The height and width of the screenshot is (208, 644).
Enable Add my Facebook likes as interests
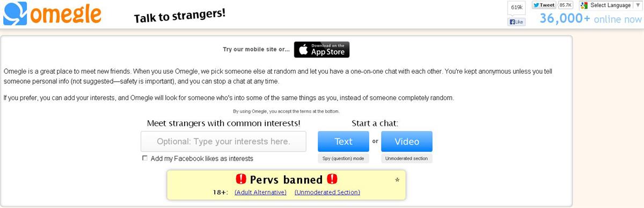[145, 158]
